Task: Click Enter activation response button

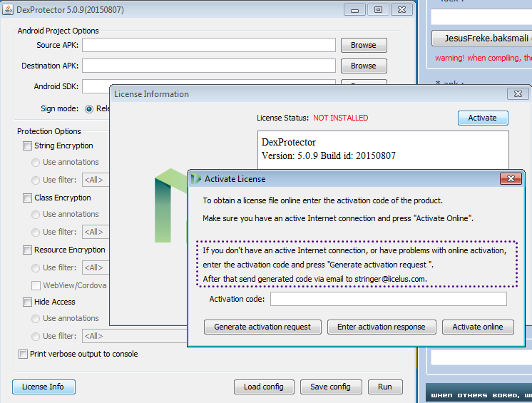Action: (x=382, y=327)
